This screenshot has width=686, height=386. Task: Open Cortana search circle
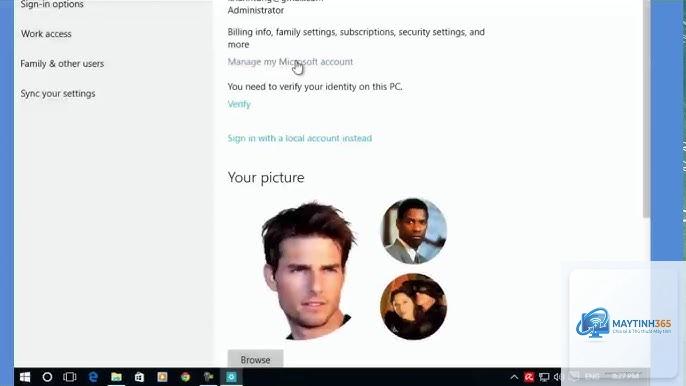pyautogui.click(x=47, y=377)
